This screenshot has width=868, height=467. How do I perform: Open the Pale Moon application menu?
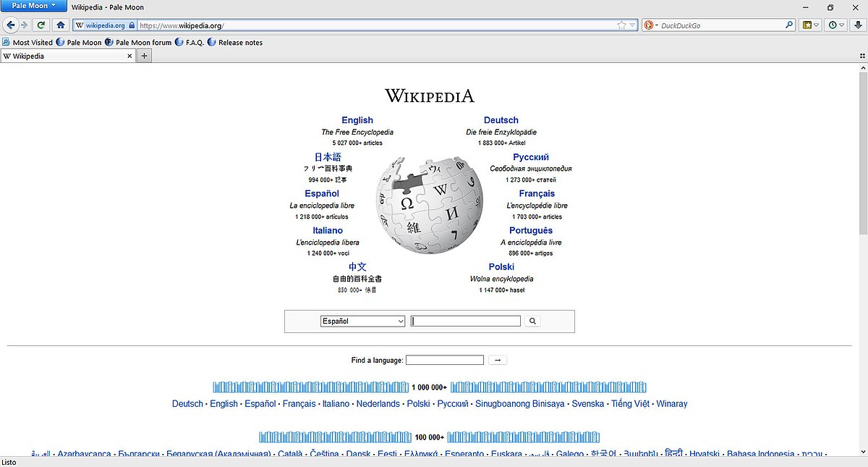34,6
